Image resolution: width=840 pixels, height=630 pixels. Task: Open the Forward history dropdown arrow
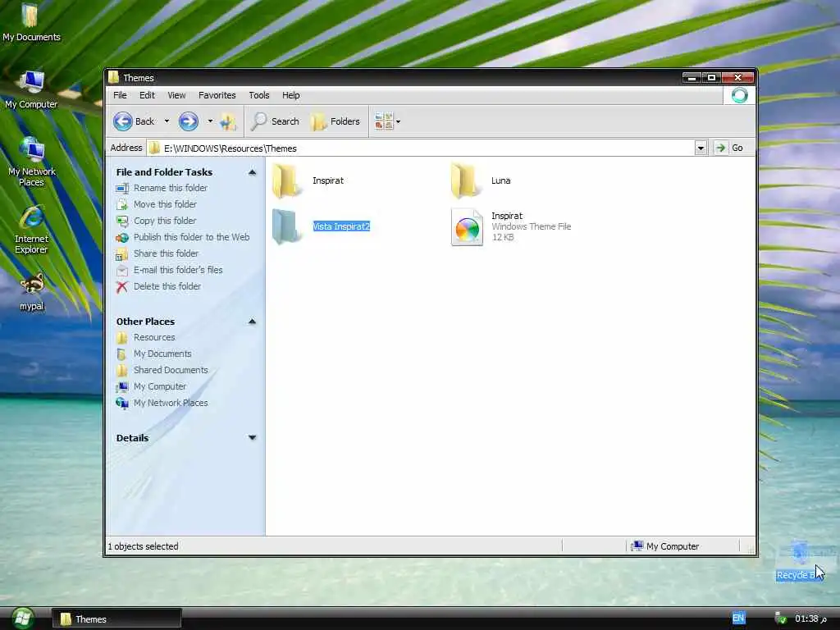(x=210, y=121)
